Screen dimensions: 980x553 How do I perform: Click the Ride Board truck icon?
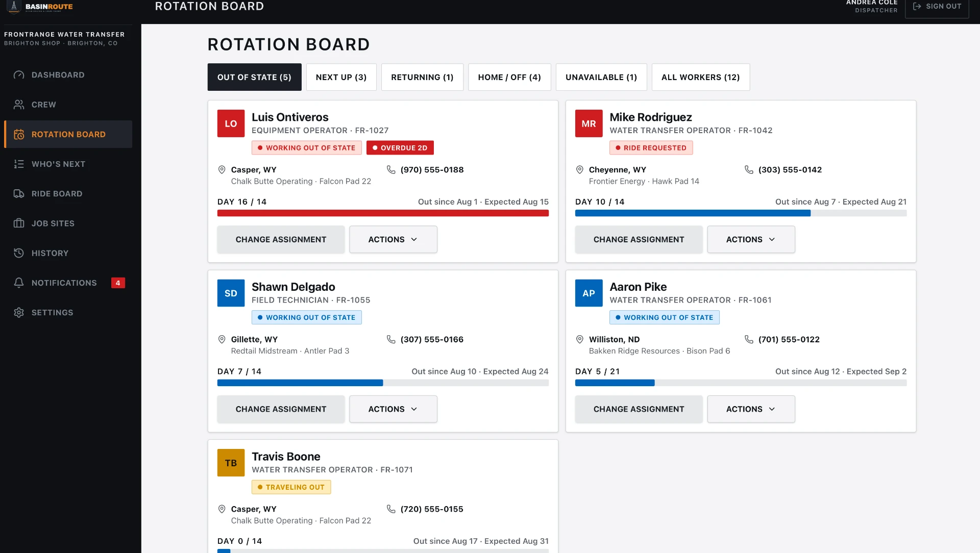pyautogui.click(x=19, y=194)
